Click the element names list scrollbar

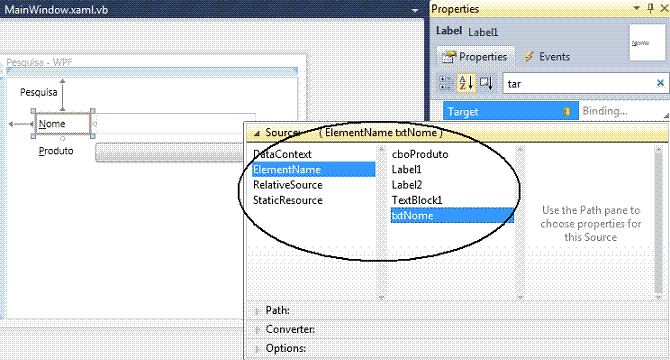520,222
